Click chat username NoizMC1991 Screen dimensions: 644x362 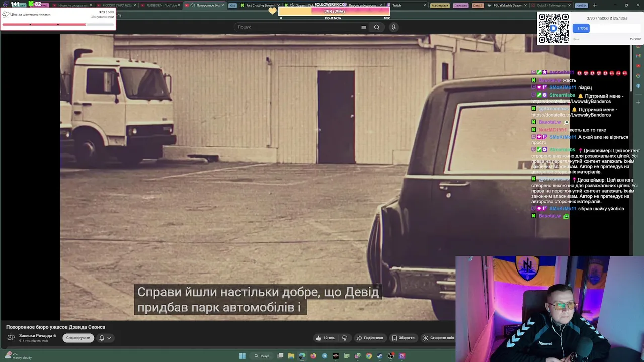552,130
